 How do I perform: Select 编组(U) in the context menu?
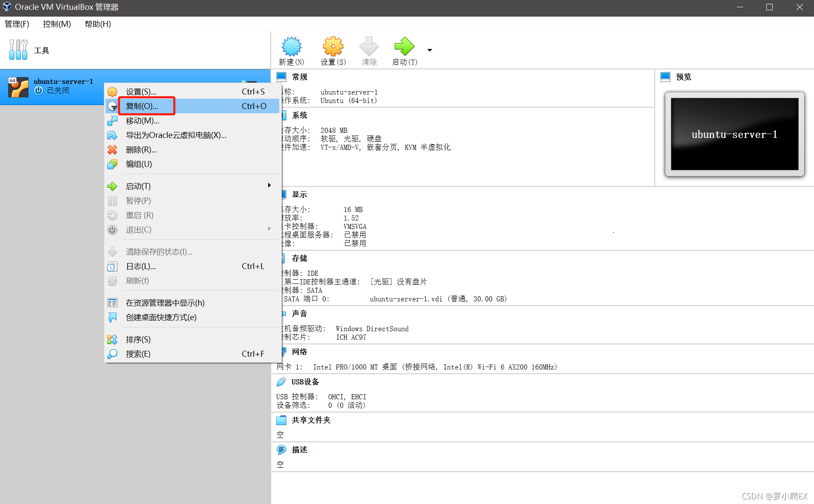pyautogui.click(x=192, y=164)
